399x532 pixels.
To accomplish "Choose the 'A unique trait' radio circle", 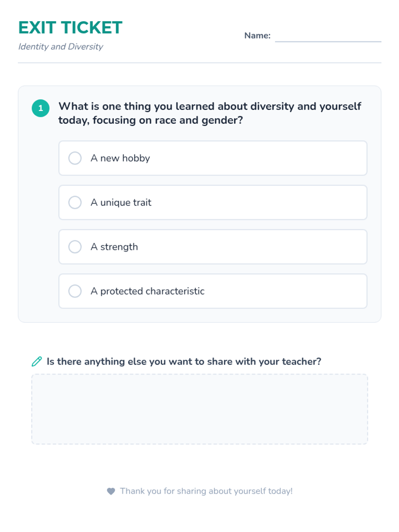I will [75, 202].
